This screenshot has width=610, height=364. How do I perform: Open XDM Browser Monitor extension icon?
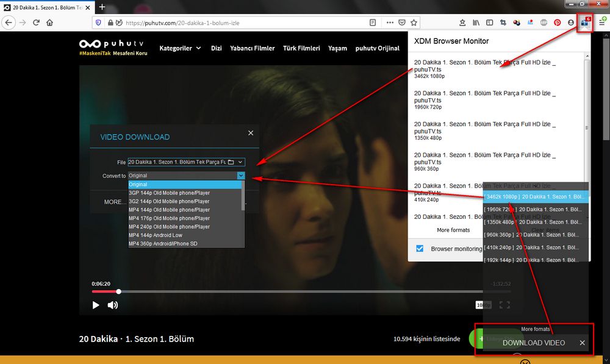[x=585, y=23]
